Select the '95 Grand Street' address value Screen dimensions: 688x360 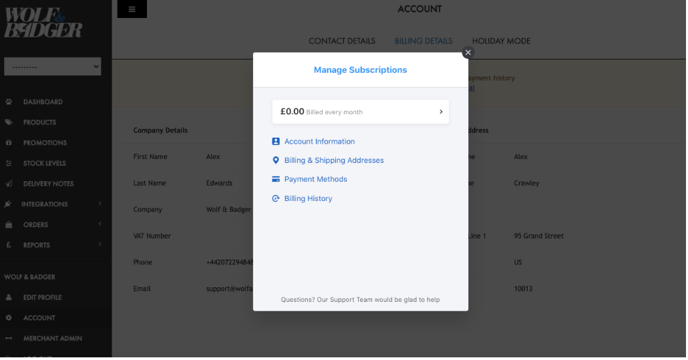pyautogui.click(x=539, y=236)
